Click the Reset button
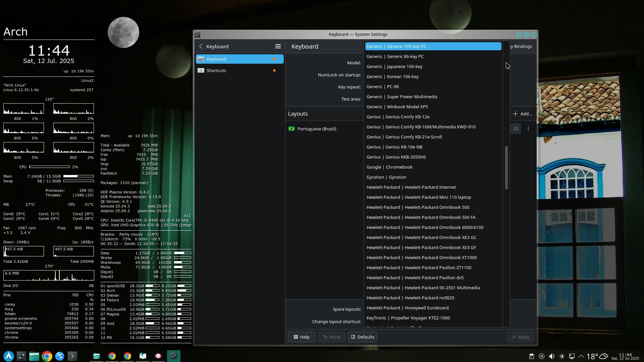The height and width of the screenshot is (362, 644). coord(332,337)
